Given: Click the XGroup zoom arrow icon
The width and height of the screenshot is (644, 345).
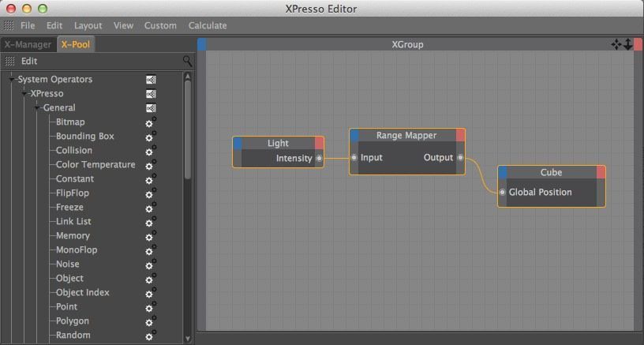Looking at the screenshot, I should (x=627, y=44).
